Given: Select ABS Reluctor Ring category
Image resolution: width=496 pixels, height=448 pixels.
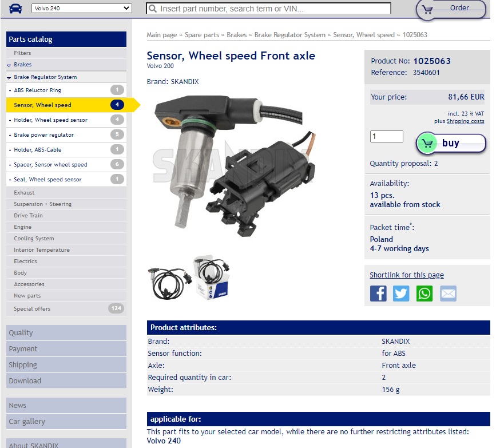Looking at the screenshot, I should [38, 90].
